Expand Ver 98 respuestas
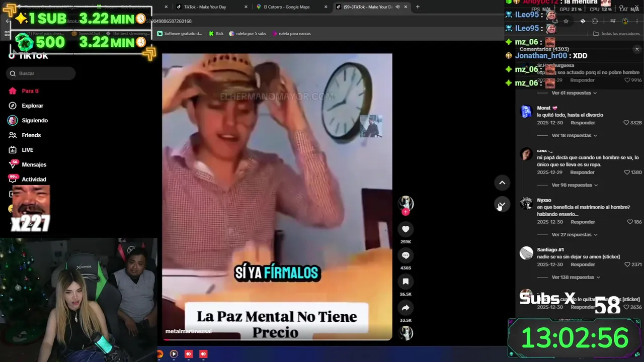 pos(575,185)
